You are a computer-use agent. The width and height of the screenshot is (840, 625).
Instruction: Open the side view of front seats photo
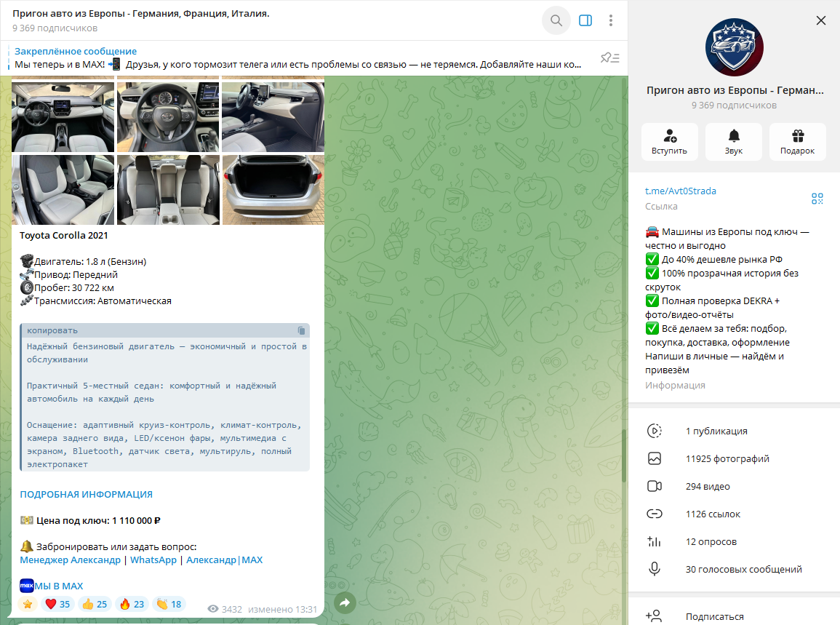[x=273, y=117]
